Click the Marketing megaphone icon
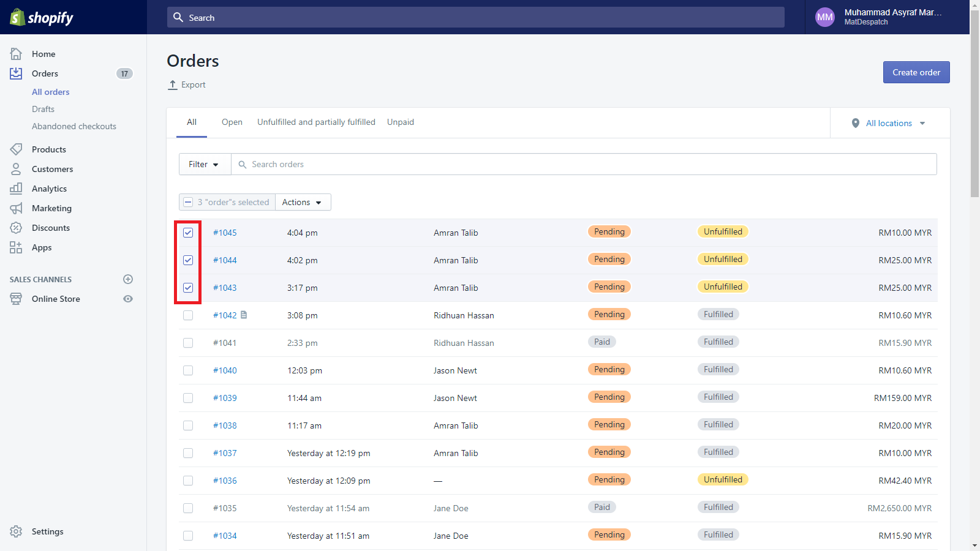Image resolution: width=980 pixels, height=551 pixels. [x=16, y=208]
